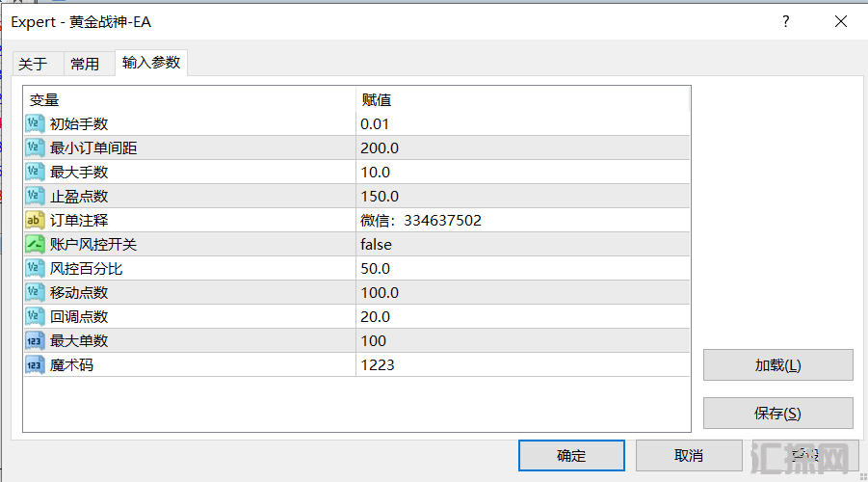Click the 变量 column header

coord(190,99)
